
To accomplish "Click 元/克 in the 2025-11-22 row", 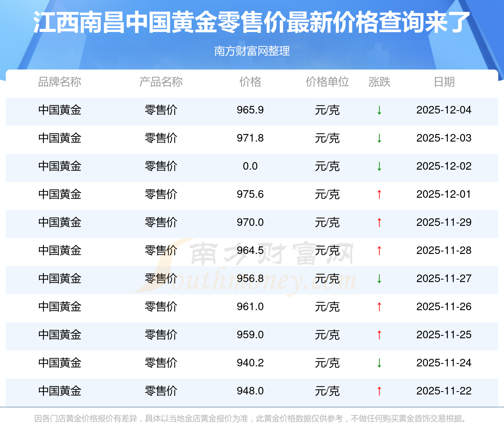I will pos(327,391).
